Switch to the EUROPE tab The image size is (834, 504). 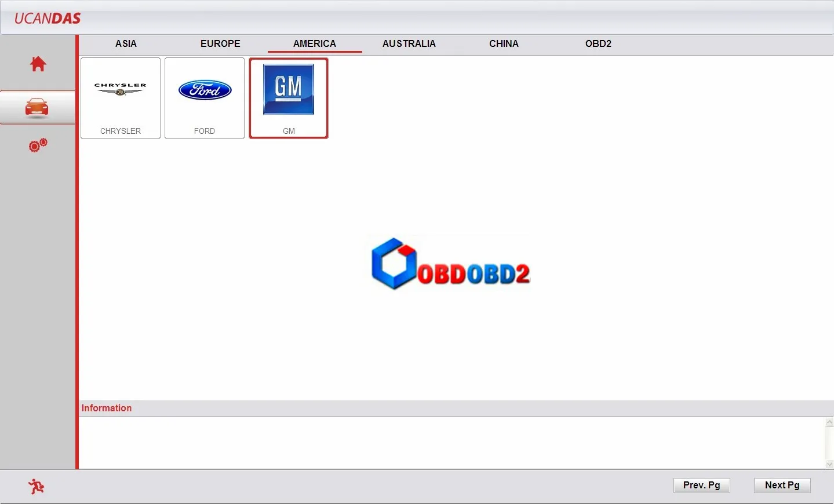coord(220,43)
